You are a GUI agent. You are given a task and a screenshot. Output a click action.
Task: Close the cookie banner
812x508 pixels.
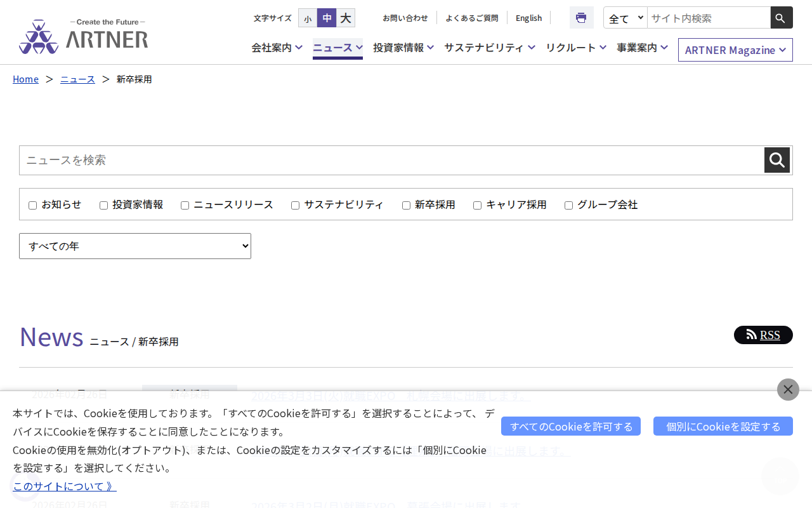tap(788, 389)
